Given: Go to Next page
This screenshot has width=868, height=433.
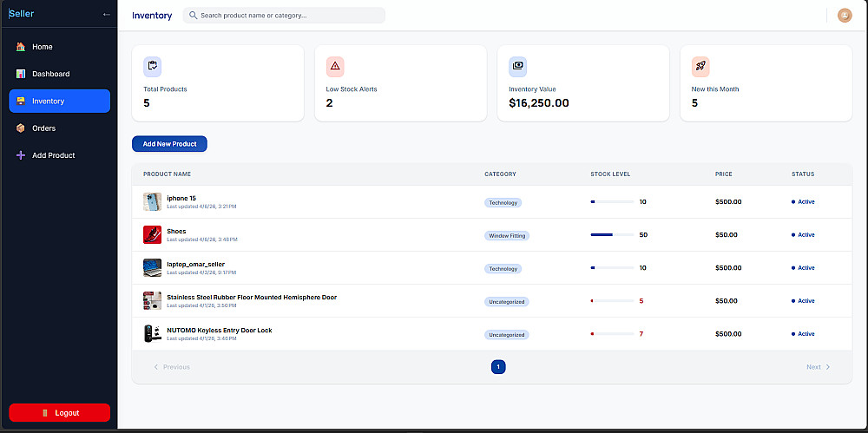Looking at the screenshot, I should [x=819, y=367].
